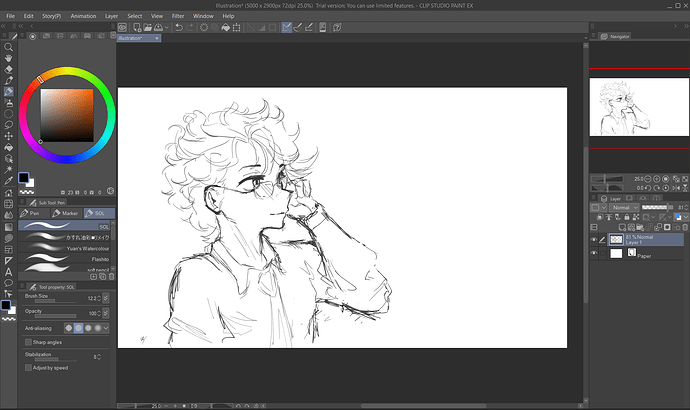Click the Flip horizontal icon in Navigator

point(676,188)
